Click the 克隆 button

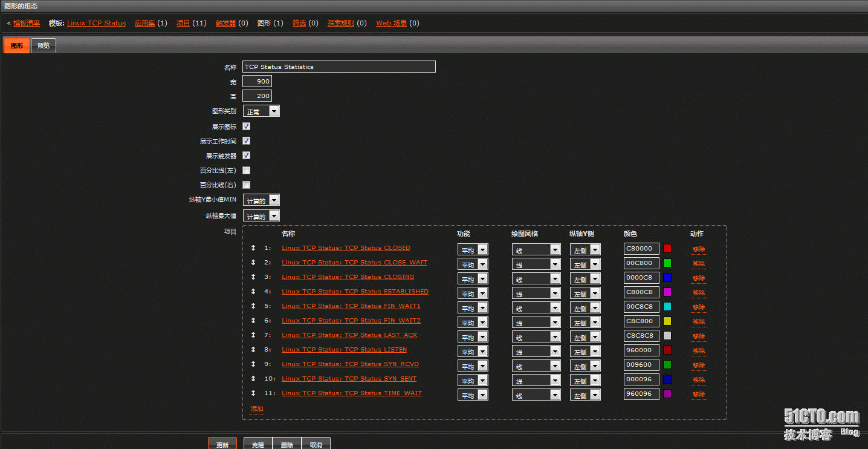[258, 444]
